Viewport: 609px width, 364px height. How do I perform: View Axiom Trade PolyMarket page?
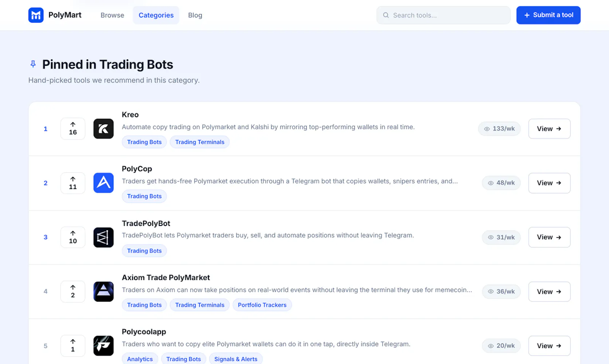549,292
